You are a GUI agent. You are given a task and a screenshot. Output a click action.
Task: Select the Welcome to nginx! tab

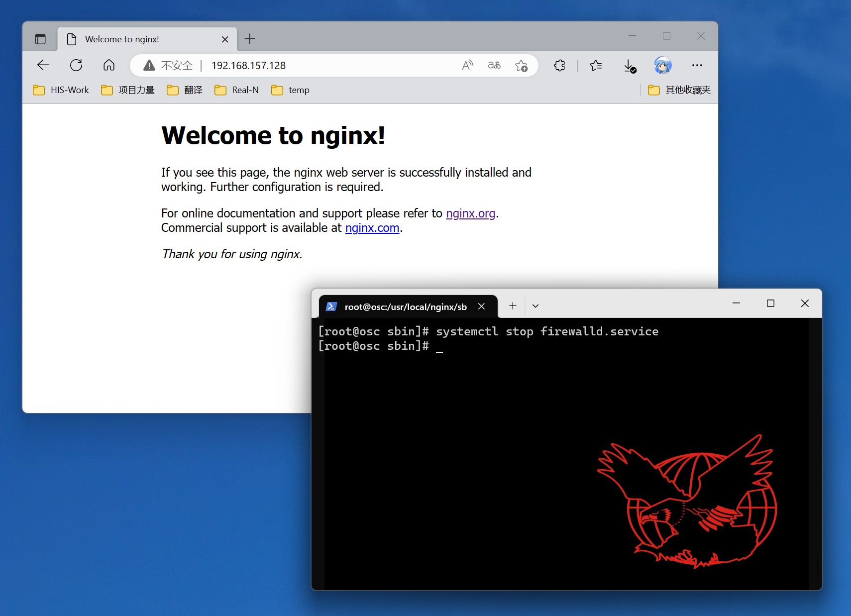147,39
